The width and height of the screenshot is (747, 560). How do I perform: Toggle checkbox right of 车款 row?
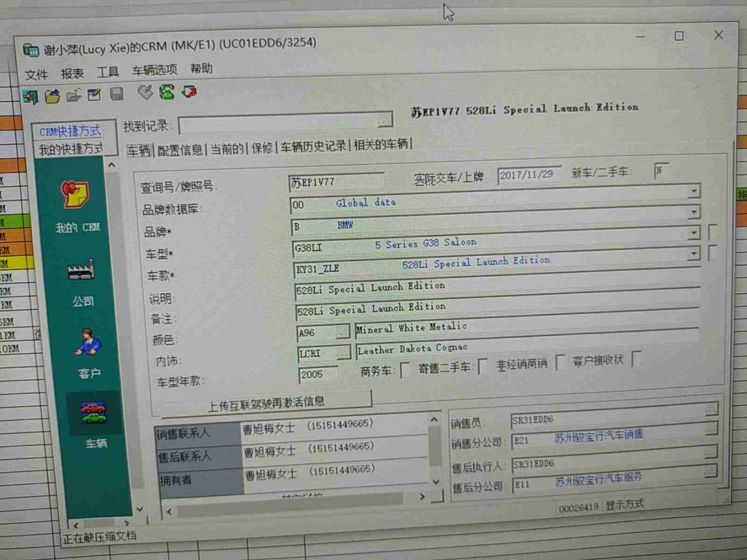click(712, 253)
